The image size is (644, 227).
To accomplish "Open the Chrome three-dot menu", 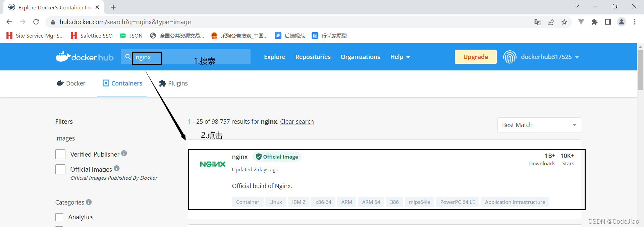I will (x=635, y=22).
